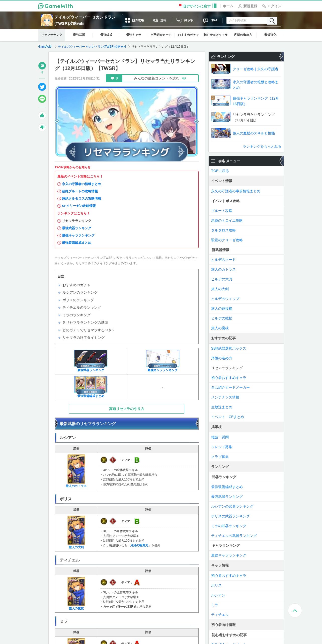Viewport: 322px width, 644px height.
Task: Share via the LINE icon
Action: (42, 99)
